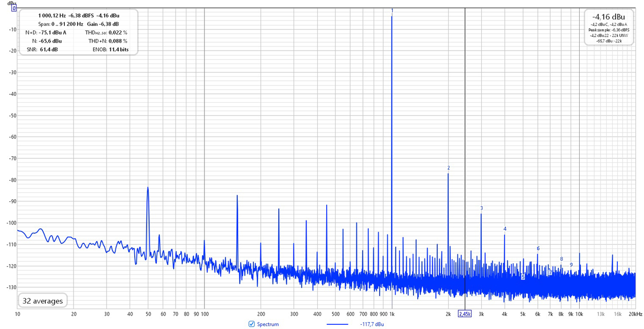Toggle the Spectrum trace checkbox

[x=251, y=324]
